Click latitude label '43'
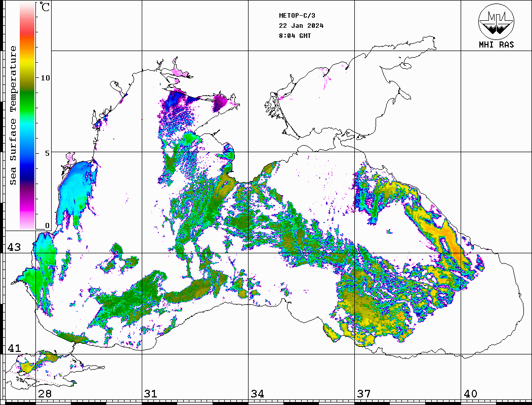The image size is (532, 405). point(14,247)
